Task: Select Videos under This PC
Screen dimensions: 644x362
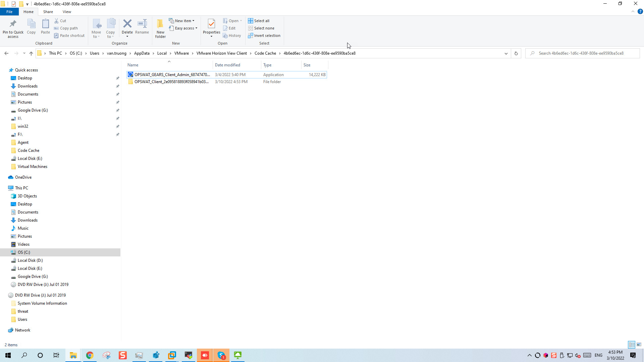Action: pyautogui.click(x=23, y=244)
